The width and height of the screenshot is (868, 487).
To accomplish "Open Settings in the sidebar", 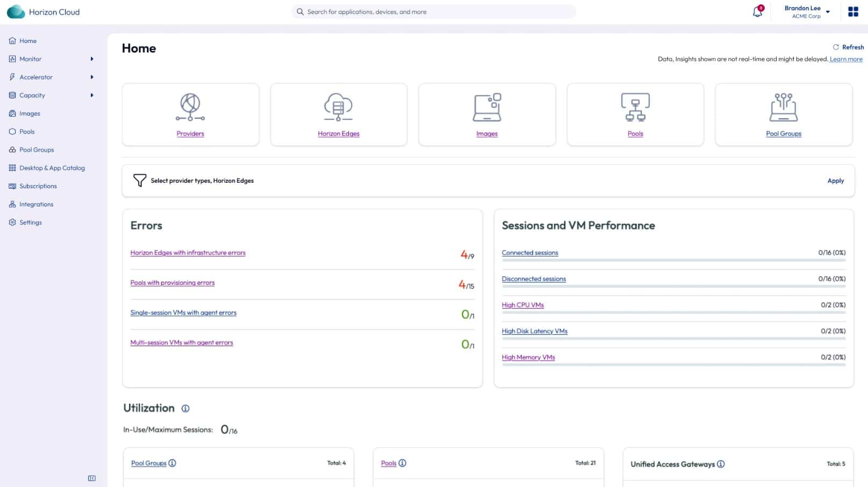I will pos(31,223).
